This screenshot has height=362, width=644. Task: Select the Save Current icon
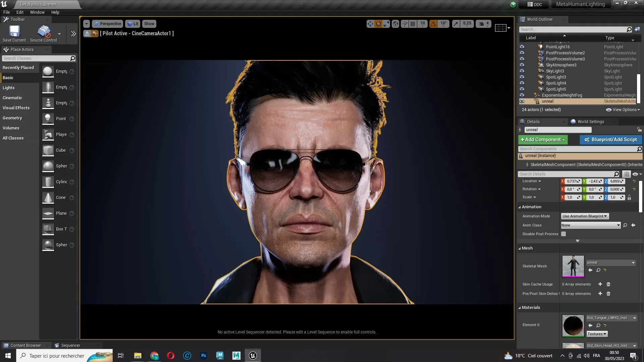14,32
